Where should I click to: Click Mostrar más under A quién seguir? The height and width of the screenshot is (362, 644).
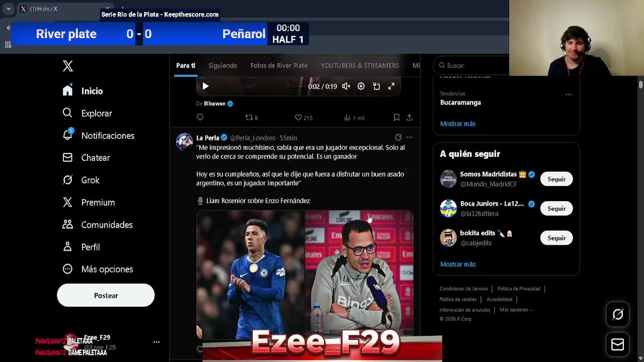(x=457, y=264)
